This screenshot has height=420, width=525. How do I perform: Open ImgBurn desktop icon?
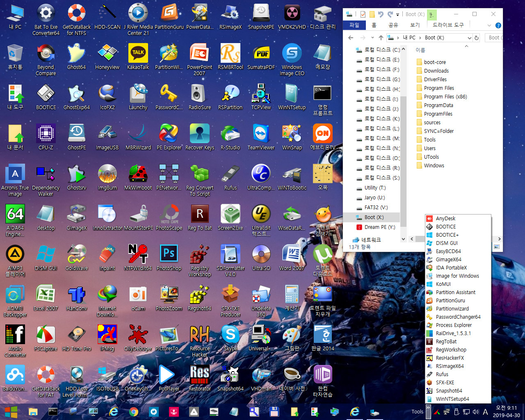107,178
